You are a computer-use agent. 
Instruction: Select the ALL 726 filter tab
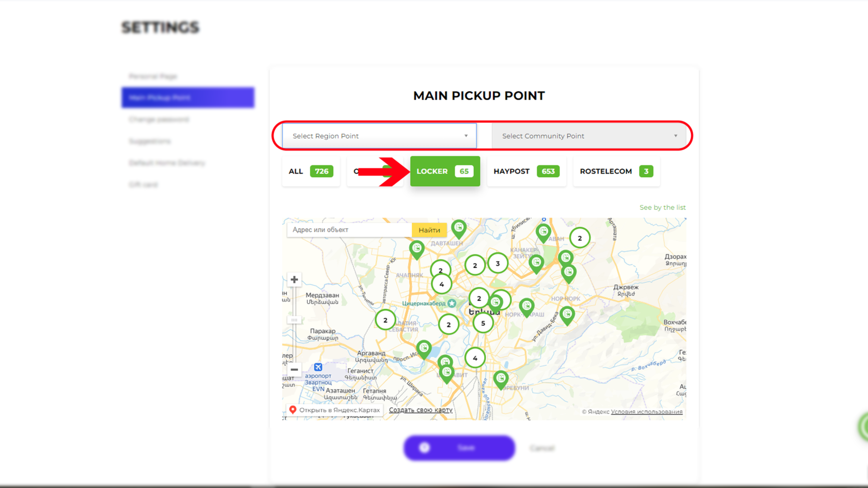click(311, 171)
